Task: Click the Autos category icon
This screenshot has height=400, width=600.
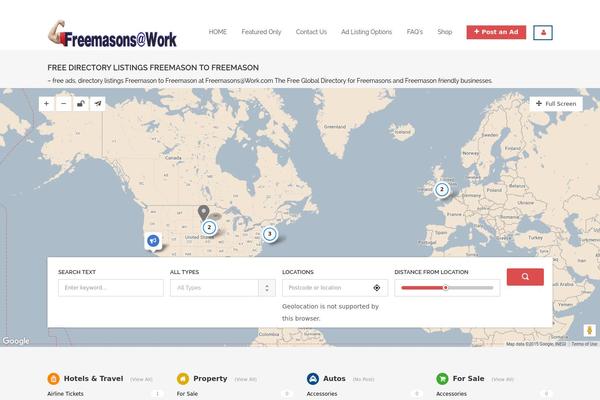Action: coord(313,379)
